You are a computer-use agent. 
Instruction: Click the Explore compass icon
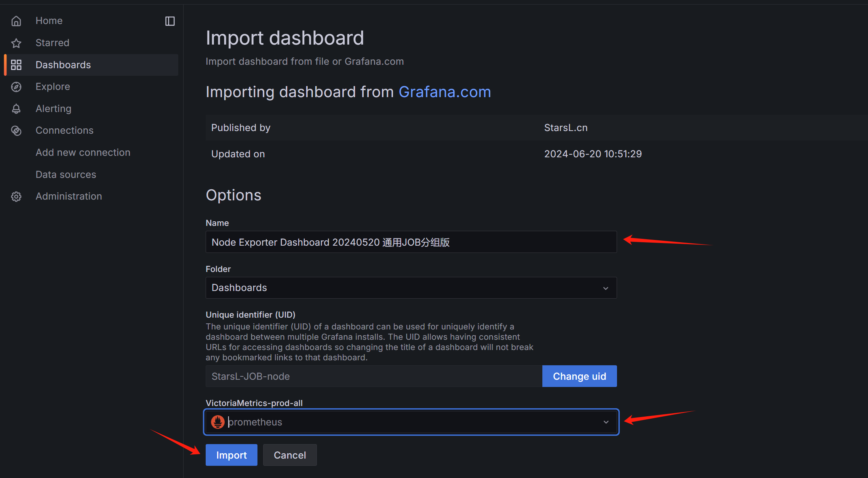tap(16, 87)
